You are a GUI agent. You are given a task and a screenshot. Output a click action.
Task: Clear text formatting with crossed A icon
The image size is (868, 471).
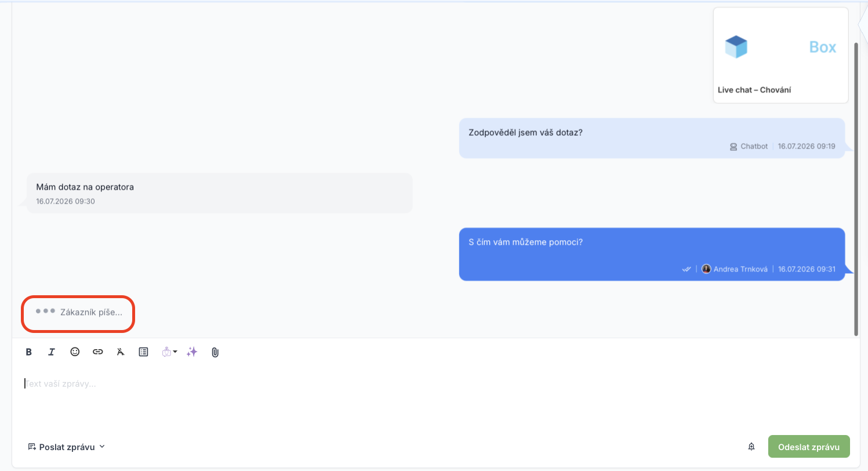pyautogui.click(x=121, y=352)
